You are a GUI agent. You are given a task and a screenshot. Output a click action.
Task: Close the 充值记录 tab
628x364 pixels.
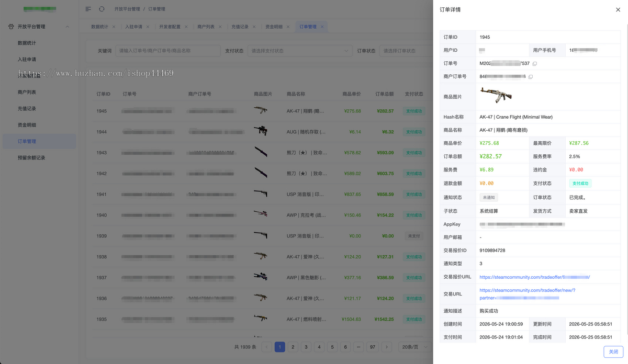(254, 27)
